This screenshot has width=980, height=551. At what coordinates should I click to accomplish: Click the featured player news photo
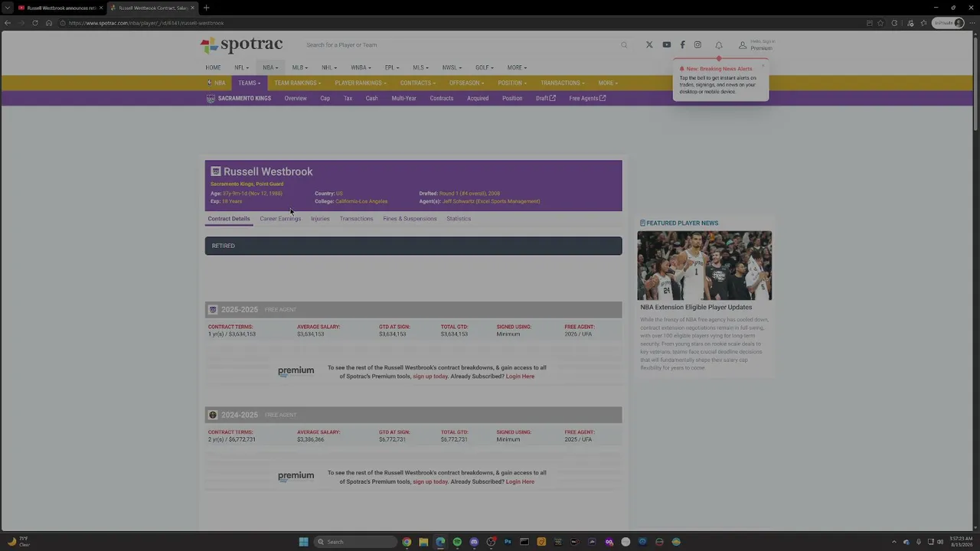(704, 266)
